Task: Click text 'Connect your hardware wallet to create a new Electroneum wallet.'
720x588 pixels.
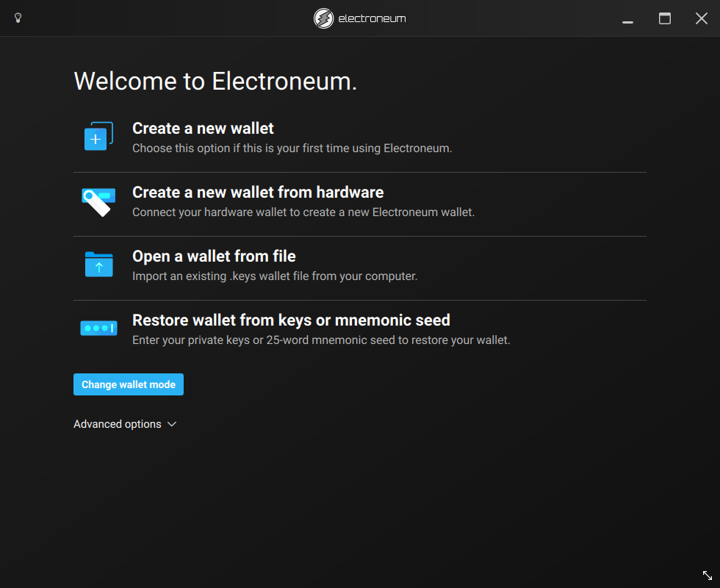Action: point(303,212)
